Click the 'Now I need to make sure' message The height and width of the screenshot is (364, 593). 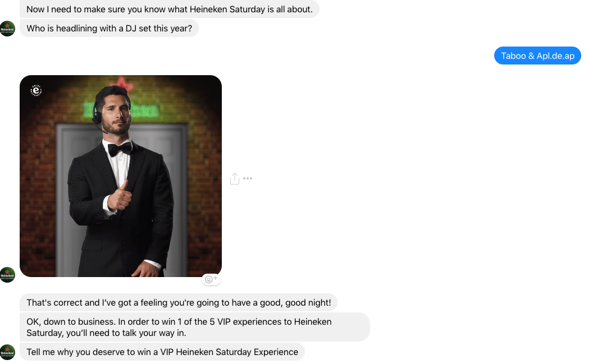tap(170, 9)
